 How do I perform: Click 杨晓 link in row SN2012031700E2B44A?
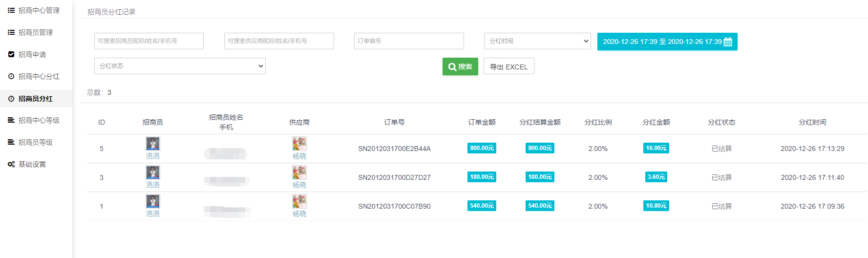(299, 156)
